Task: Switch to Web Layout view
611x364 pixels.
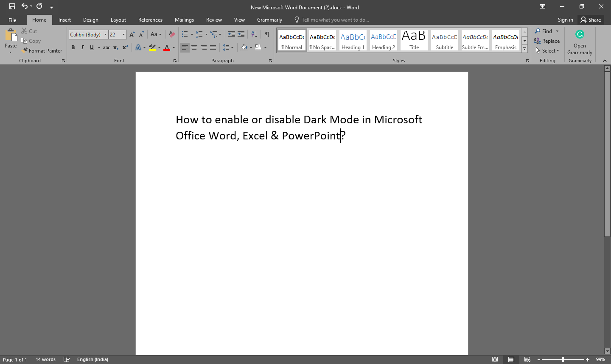Action: point(527,359)
